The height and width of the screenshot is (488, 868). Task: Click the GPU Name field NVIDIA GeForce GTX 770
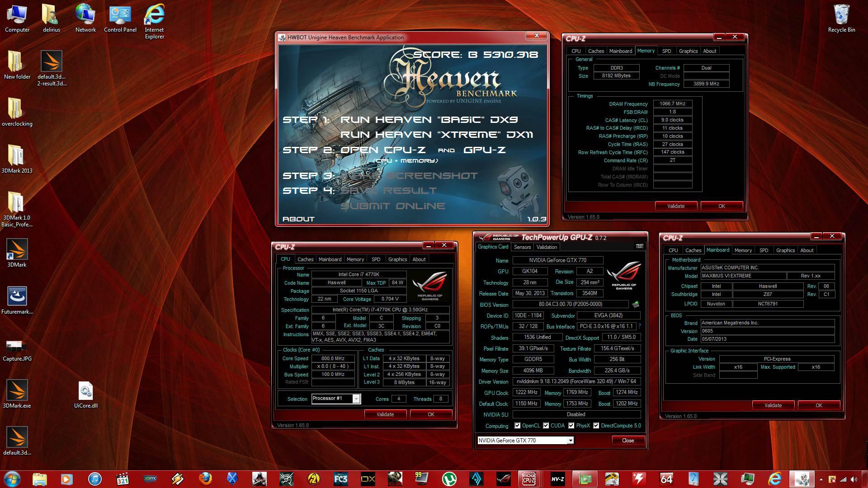point(558,260)
